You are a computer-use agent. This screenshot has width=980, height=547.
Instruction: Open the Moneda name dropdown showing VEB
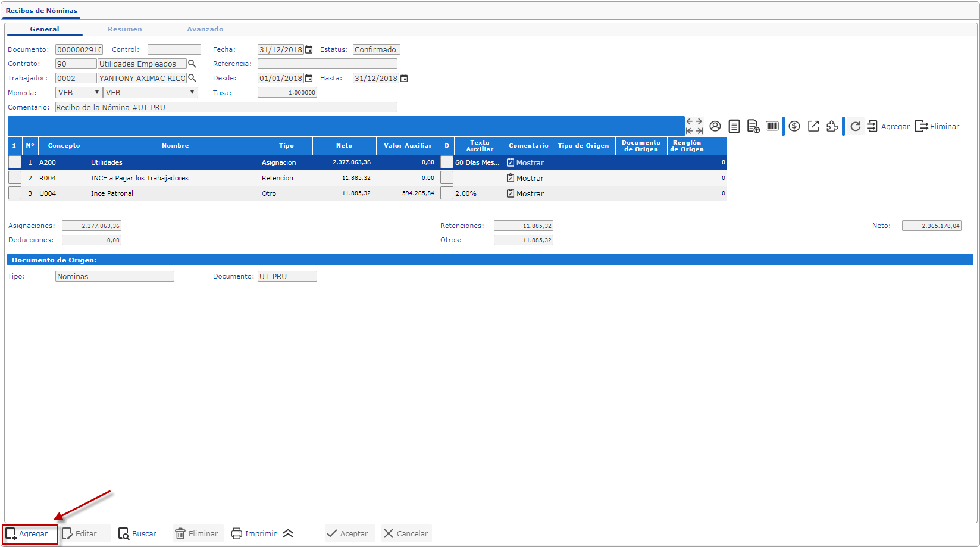(150, 93)
